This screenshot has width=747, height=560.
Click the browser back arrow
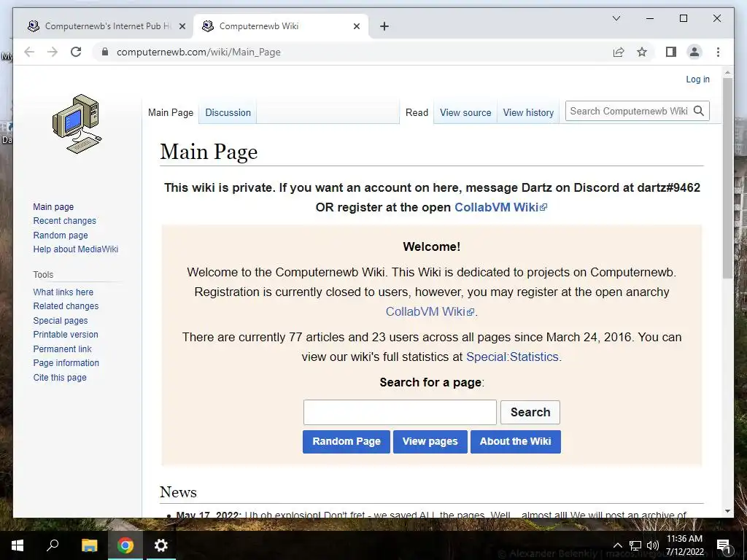tap(29, 52)
